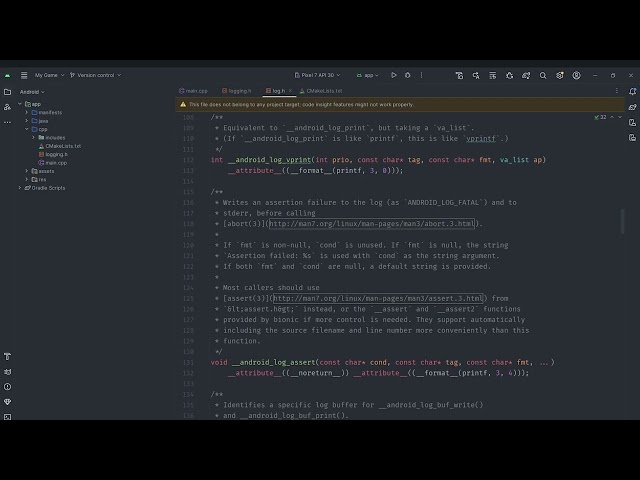Open the Terminal tool window icon

pyautogui.click(x=7, y=417)
